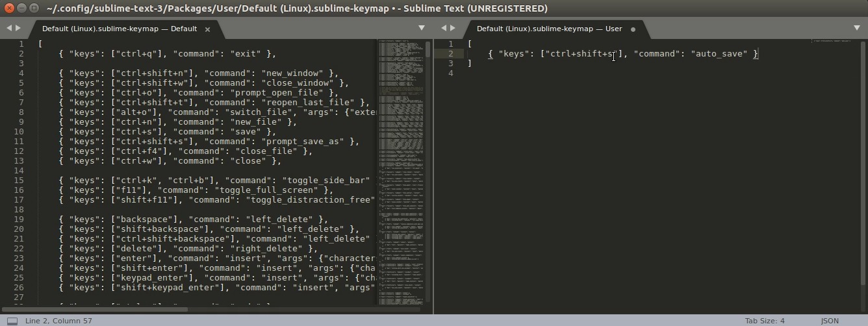
Task: Click "close_file" command text
Action: point(266,151)
